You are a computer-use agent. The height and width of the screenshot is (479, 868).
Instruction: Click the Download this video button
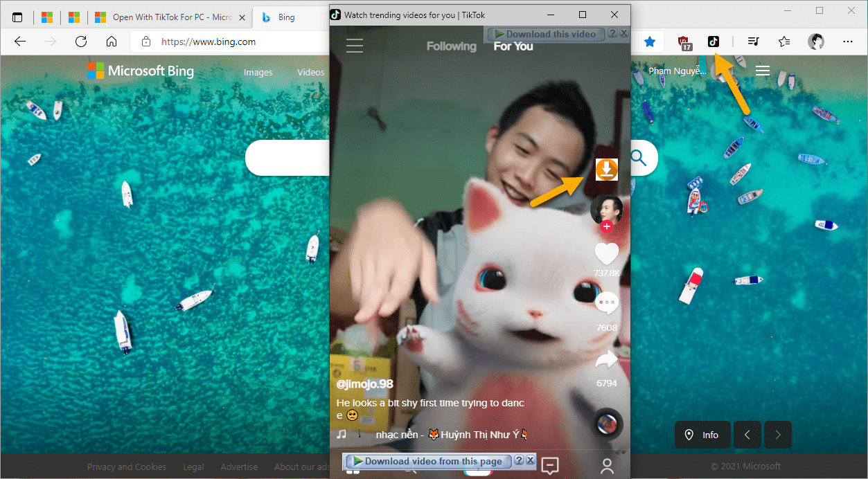(547, 34)
